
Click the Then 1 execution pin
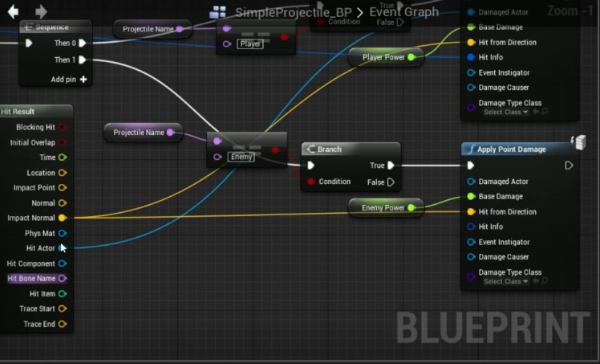click(x=82, y=60)
